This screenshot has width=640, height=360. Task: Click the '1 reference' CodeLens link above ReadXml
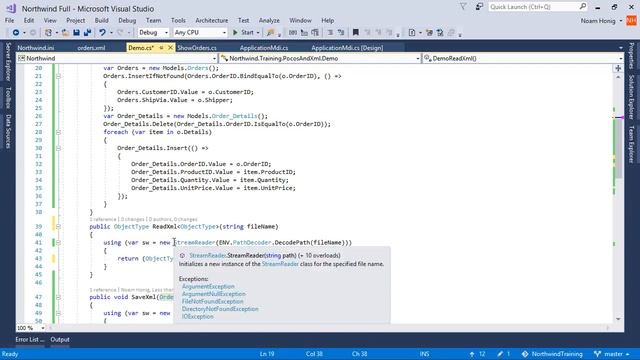[102, 219]
